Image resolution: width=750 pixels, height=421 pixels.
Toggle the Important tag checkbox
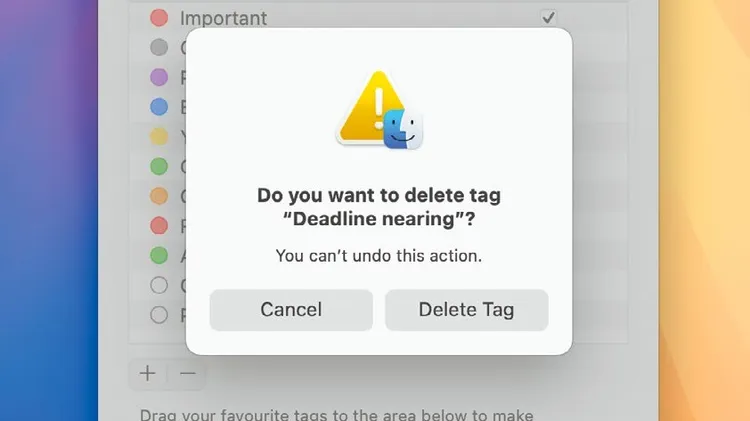click(x=548, y=18)
